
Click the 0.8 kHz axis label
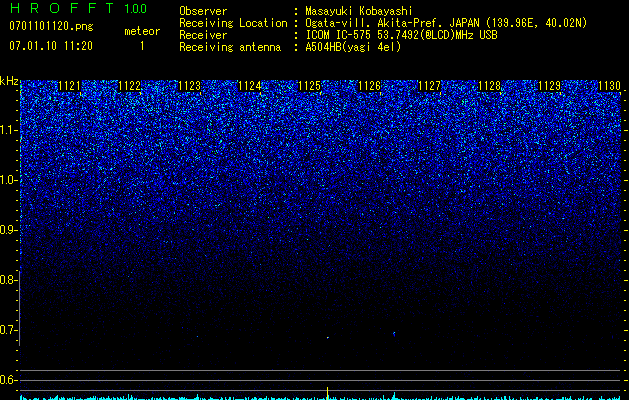(8, 280)
